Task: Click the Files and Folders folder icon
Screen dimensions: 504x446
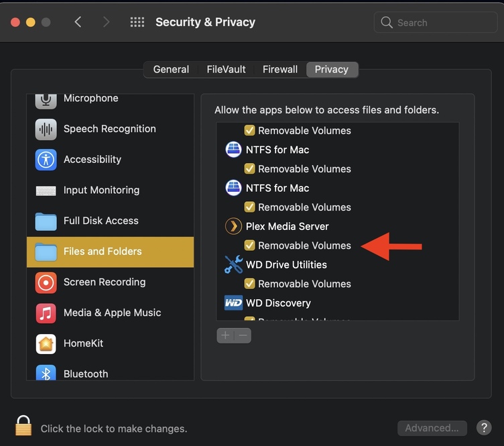Action: click(46, 252)
